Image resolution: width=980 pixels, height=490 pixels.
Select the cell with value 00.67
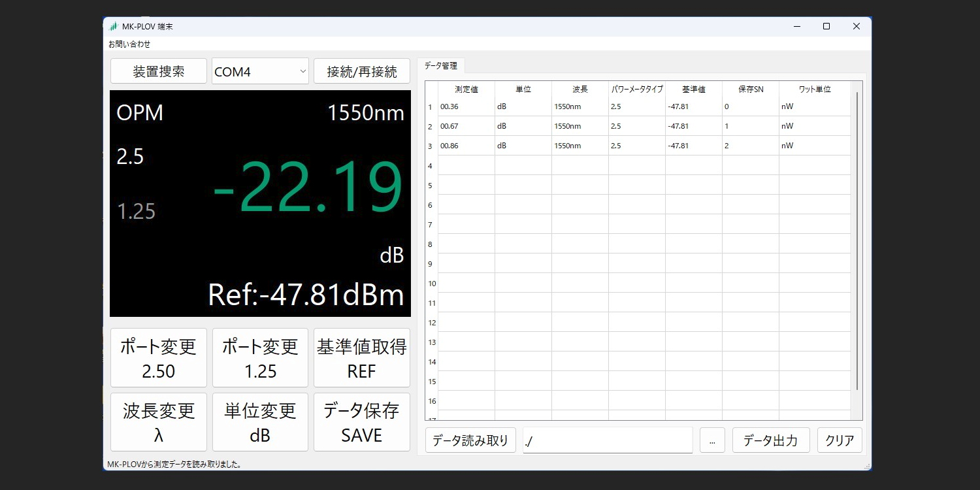(466, 126)
